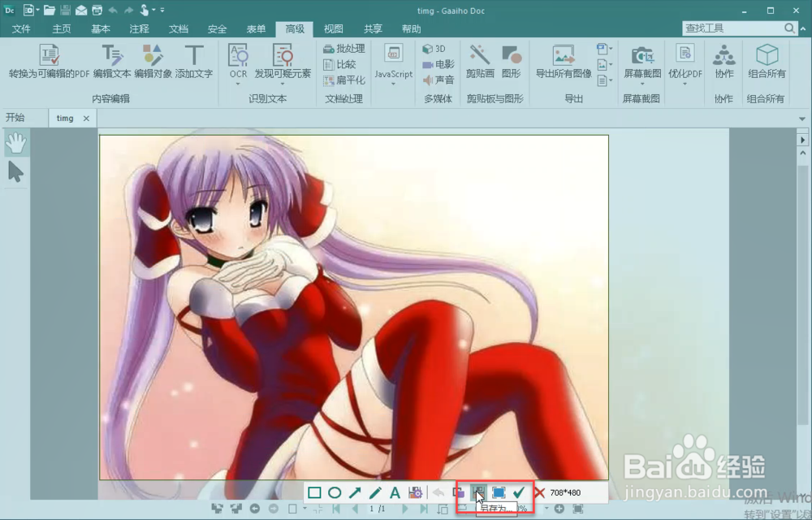Open the 比较 compare tool
Viewport: 812px width, 520px height.
(x=339, y=65)
